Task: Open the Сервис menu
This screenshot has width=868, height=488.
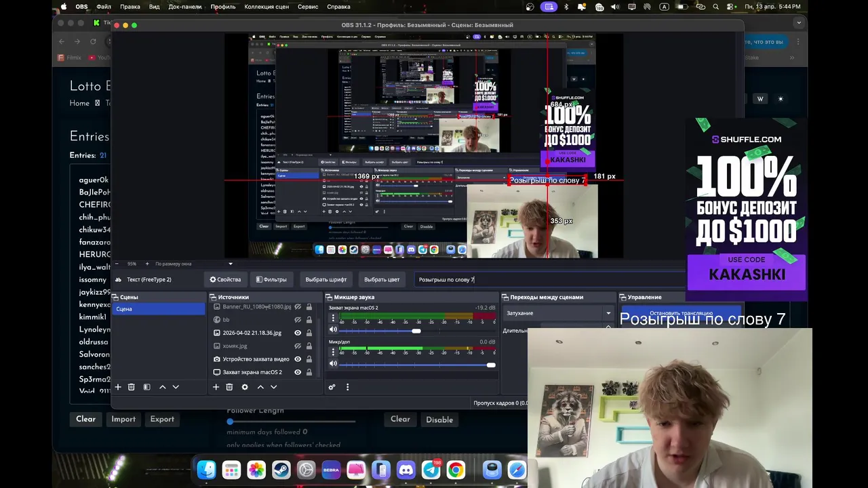Action: [x=308, y=7]
